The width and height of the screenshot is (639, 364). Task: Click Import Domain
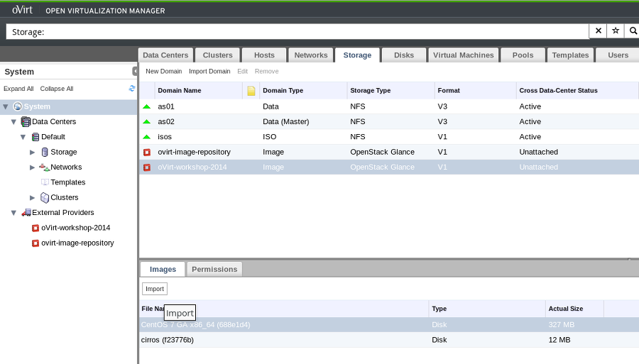point(209,71)
